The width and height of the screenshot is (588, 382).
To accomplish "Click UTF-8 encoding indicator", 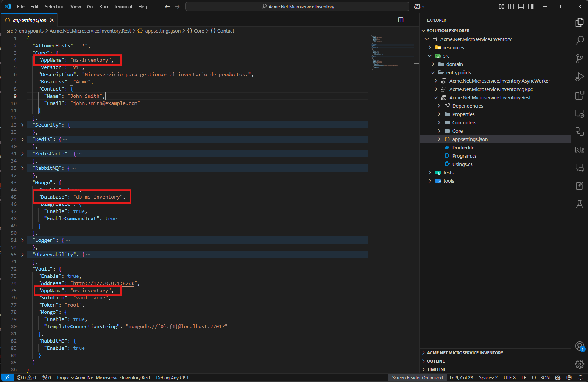I will pyautogui.click(x=510, y=377).
